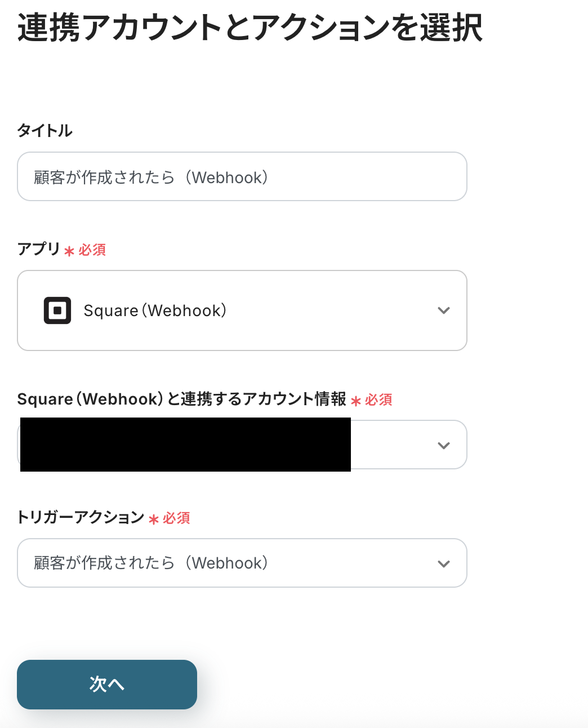Click the 必須 marker next to アカウント情報
Image resolution: width=588 pixels, height=728 pixels.
(x=378, y=400)
